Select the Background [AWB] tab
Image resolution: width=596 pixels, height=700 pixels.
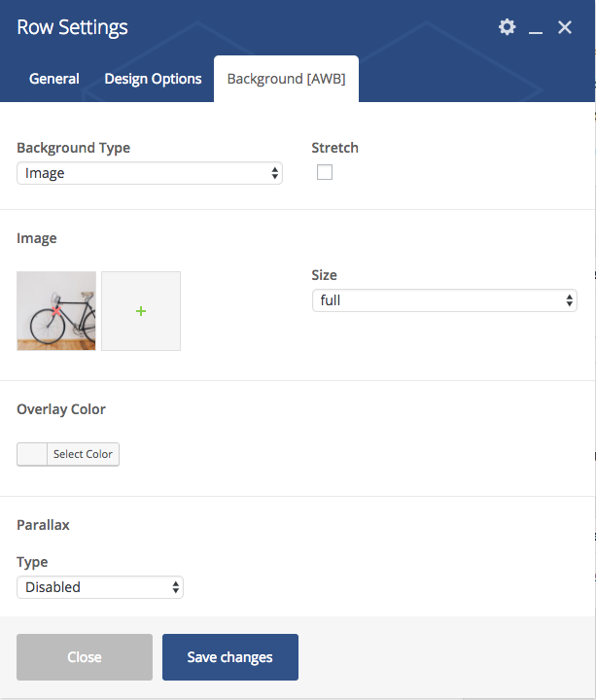(x=286, y=79)
